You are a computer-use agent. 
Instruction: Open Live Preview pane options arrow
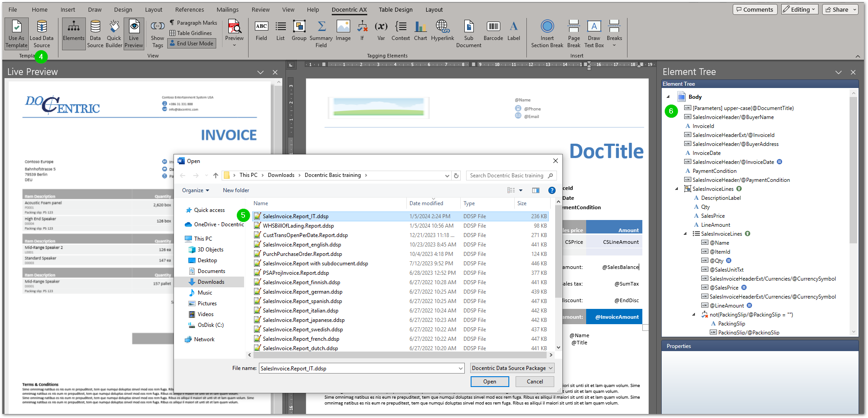pos(260,72)
